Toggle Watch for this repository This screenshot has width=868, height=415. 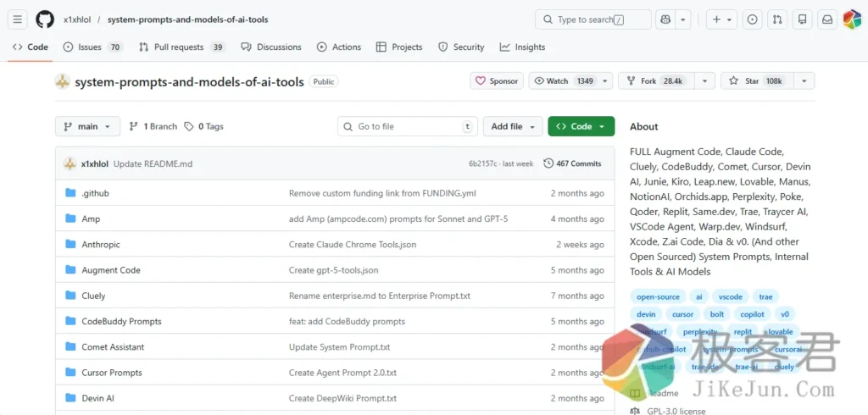(x=563, y=81)
